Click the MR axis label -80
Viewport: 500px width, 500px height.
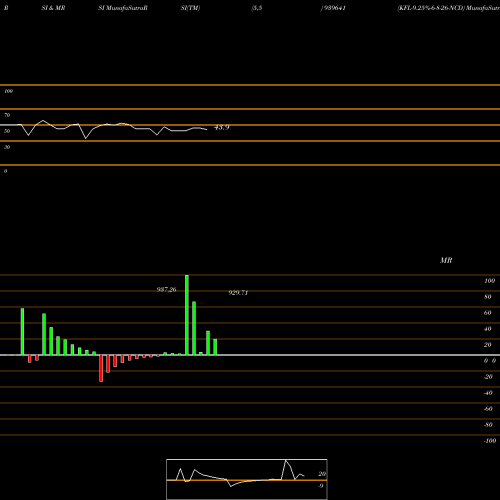488,425
